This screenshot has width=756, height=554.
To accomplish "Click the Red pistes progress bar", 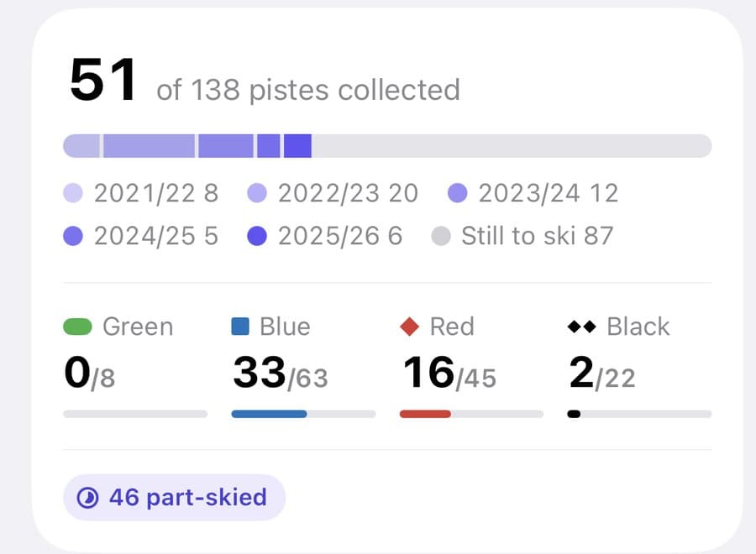I will [471, 414].
